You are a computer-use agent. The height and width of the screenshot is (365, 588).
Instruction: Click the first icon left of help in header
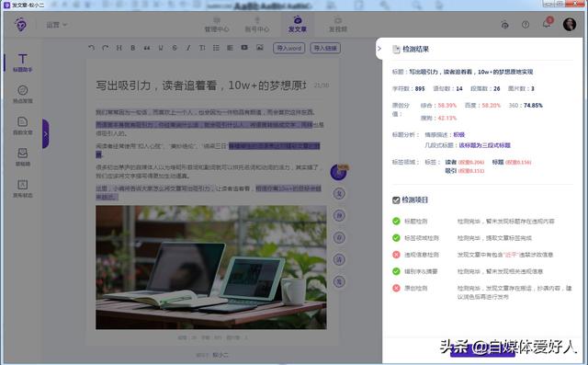pos(504,25)
